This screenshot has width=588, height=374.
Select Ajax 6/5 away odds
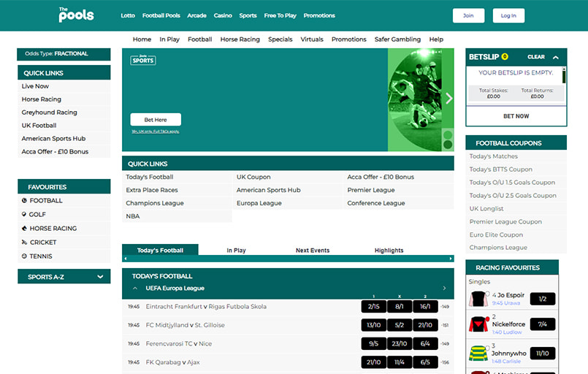(425, 362)
